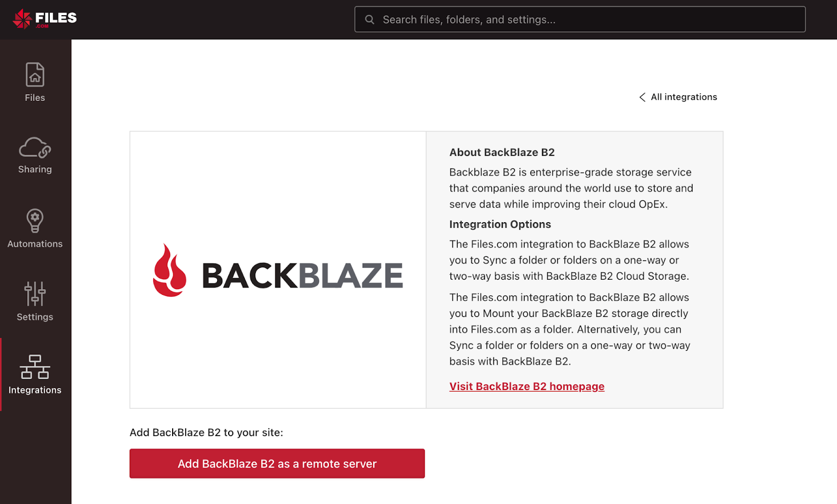Open Settings via the sliders icon
The width and height of the screenshot is (837, 504).
point(35,293)
